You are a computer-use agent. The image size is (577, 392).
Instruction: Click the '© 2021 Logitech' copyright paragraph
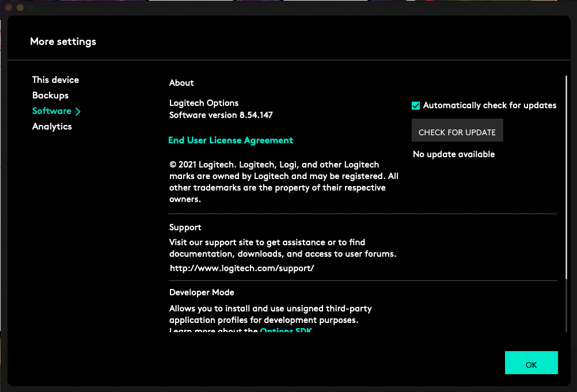point(284,182)
